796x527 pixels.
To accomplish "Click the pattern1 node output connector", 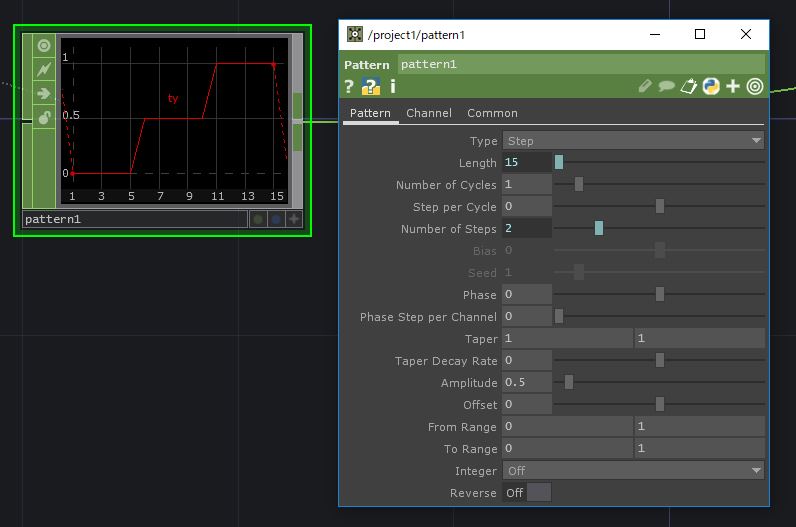I will click(297, 121).
